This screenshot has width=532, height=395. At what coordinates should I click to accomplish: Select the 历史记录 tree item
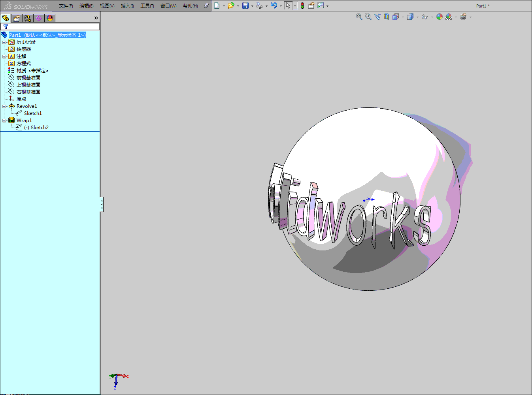[26, 42]
